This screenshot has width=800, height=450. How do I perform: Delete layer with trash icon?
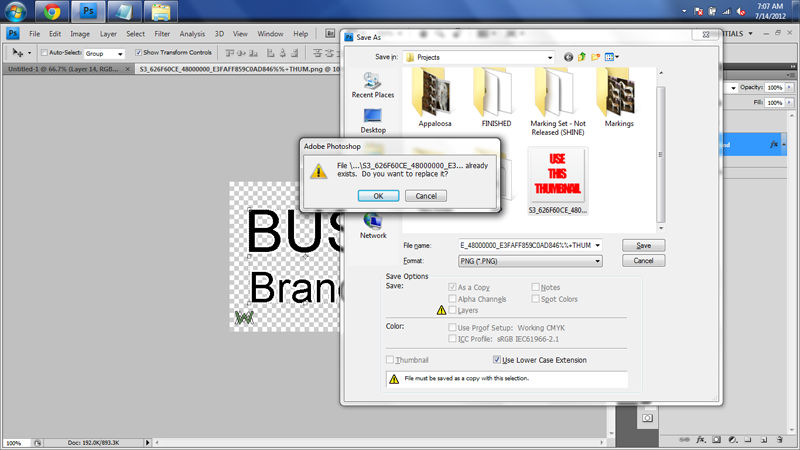click(780, 439)
